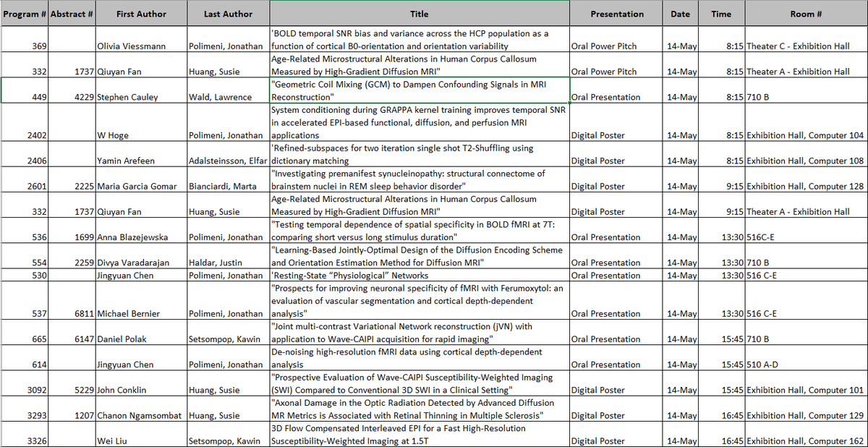Click the 'First Author' header cell
The image size is (868, 447).
(x=140, y=14)
